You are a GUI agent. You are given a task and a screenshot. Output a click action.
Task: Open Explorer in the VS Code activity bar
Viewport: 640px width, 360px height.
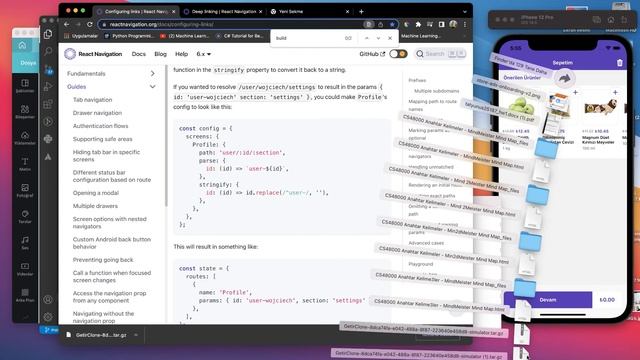pos(48,34)
